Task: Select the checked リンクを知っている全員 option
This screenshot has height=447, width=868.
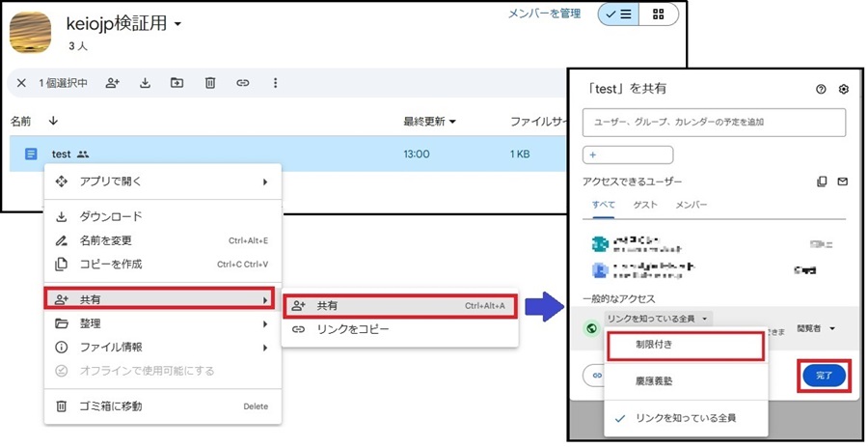Action: click(x=686, y=417)
